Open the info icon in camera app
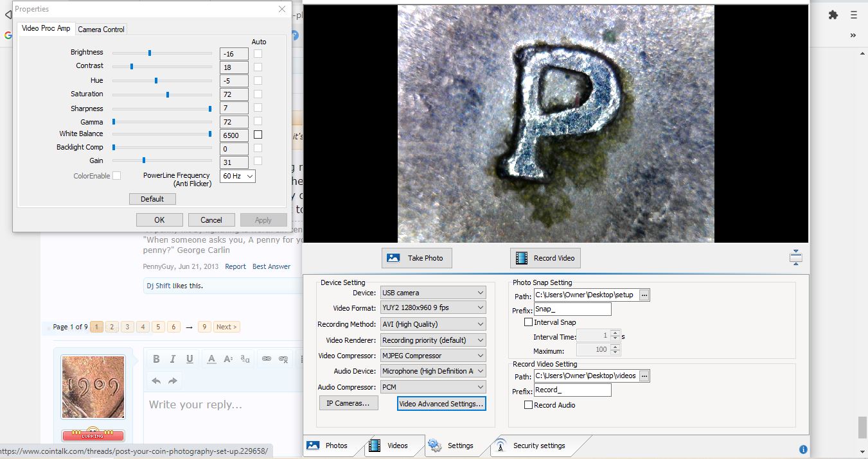868x459 pixels. [x=803, y=449]
